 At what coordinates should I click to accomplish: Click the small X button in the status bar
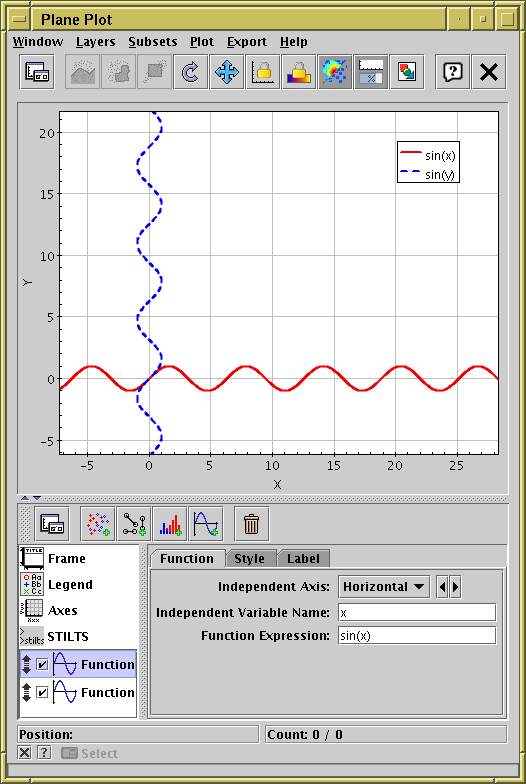(x=24, y=752)
